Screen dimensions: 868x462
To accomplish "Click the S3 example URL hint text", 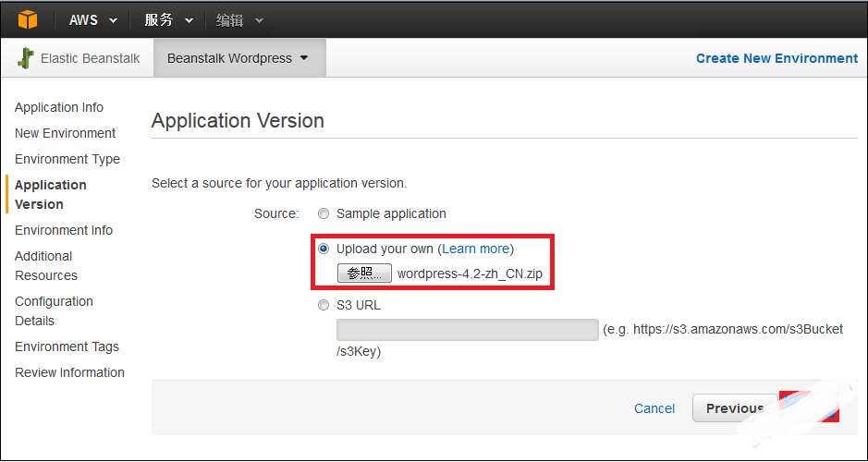I will click(x=590, y=340).
